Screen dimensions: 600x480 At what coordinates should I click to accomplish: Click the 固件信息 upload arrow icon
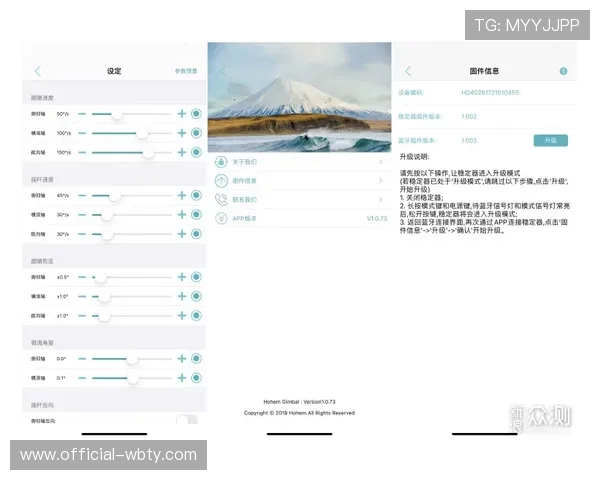click(x=221, y=181)
